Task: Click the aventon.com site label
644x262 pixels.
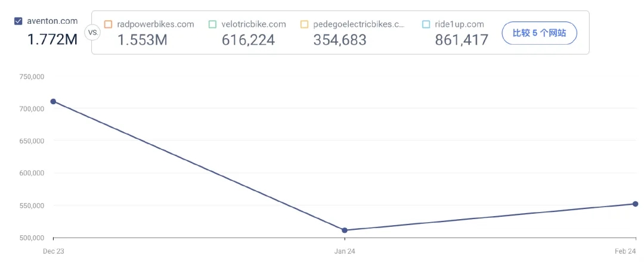Action: point(52,21)
